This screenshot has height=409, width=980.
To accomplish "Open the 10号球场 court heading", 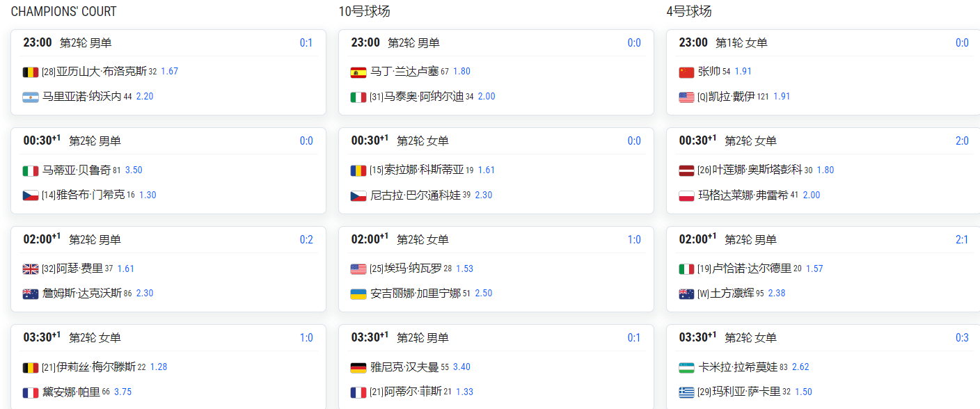I will coord(364,11).
